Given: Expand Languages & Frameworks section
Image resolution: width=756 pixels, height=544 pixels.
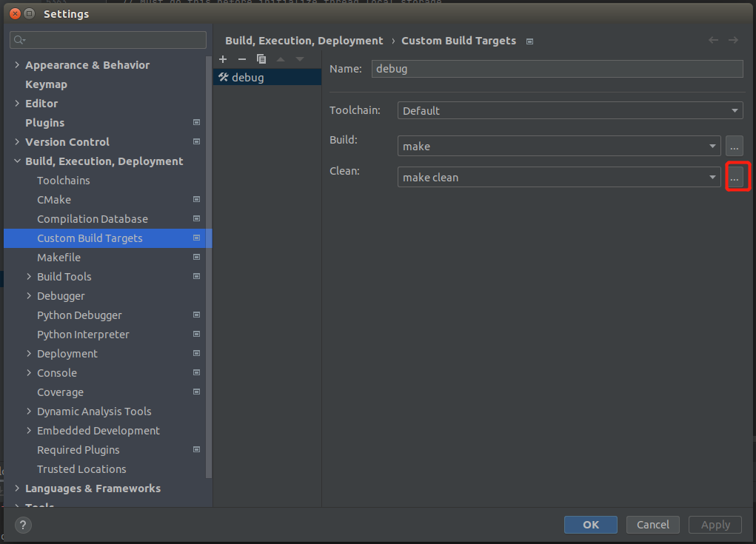Looking at the screenshot, I should (17, 488).
